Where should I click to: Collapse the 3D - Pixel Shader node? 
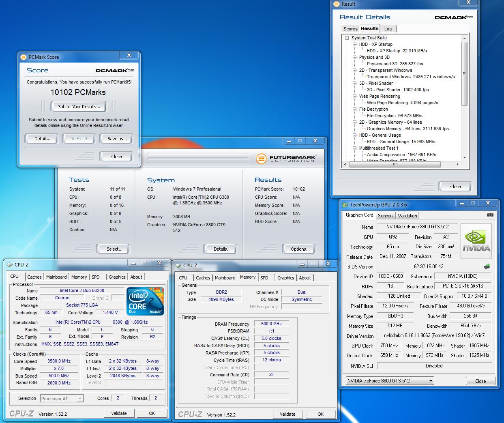point(354,83)
